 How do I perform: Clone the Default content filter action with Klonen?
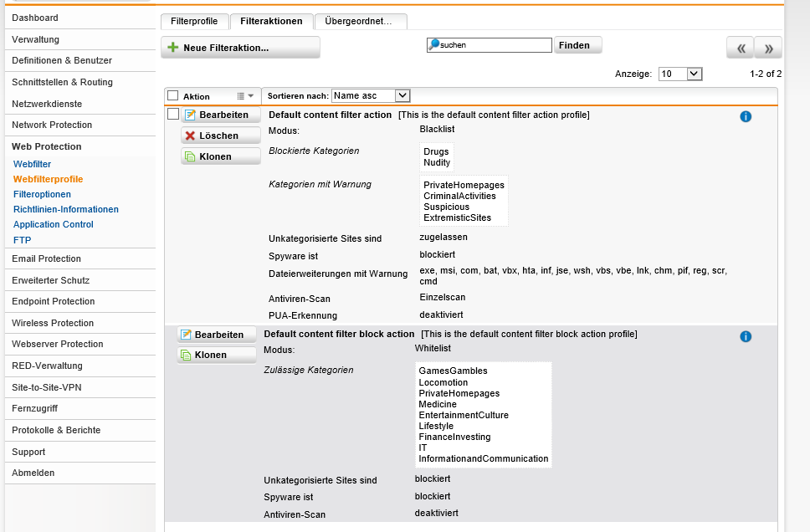(221, 156)
